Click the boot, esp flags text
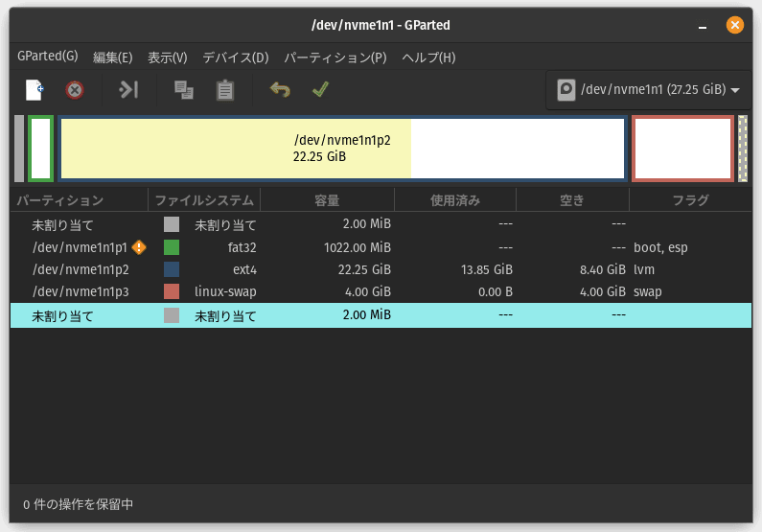 pyautogui.click(x=660, y=247)
